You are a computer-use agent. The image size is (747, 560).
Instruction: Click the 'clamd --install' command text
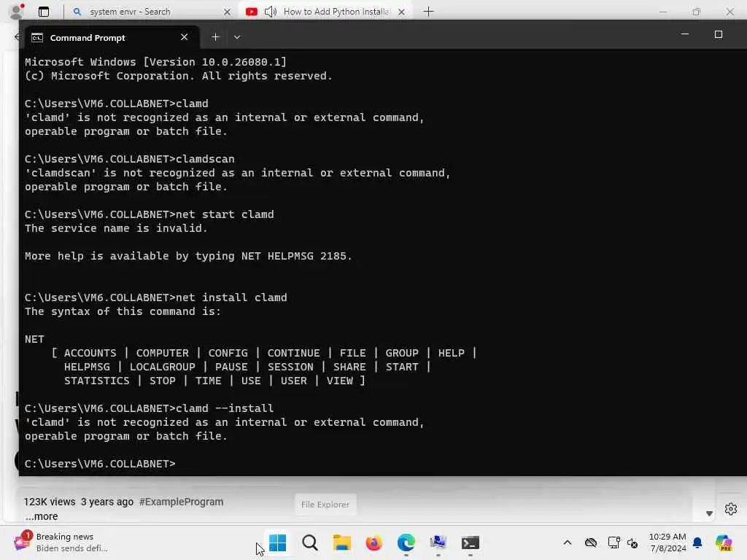point(225,408)
